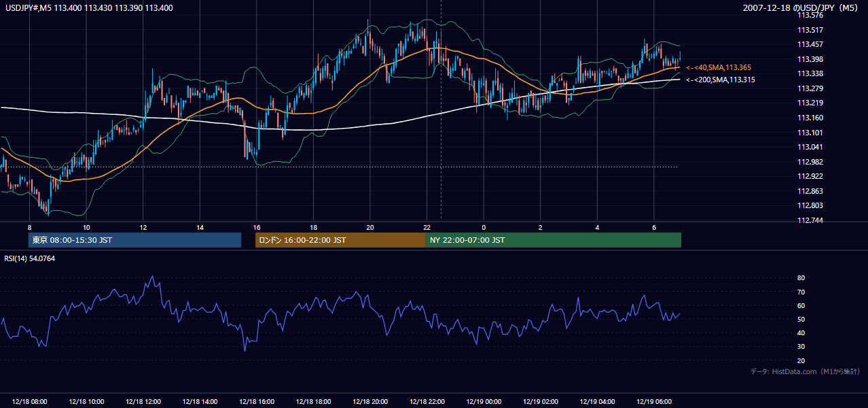
Task: Click price axis value 113.160
Action: (810, 118)
